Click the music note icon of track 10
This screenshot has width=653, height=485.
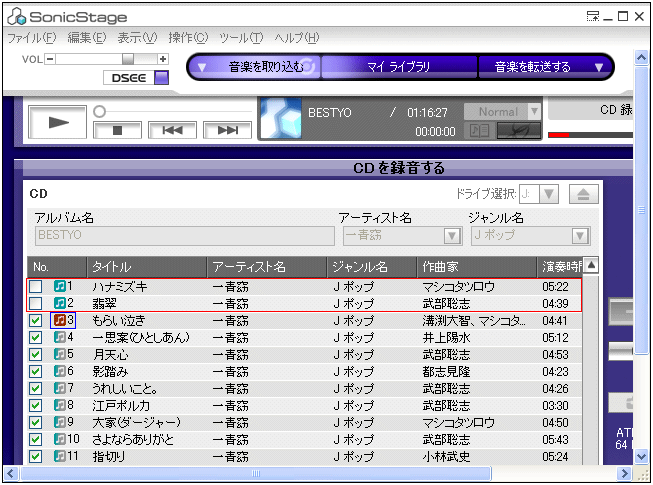[60, 439]
